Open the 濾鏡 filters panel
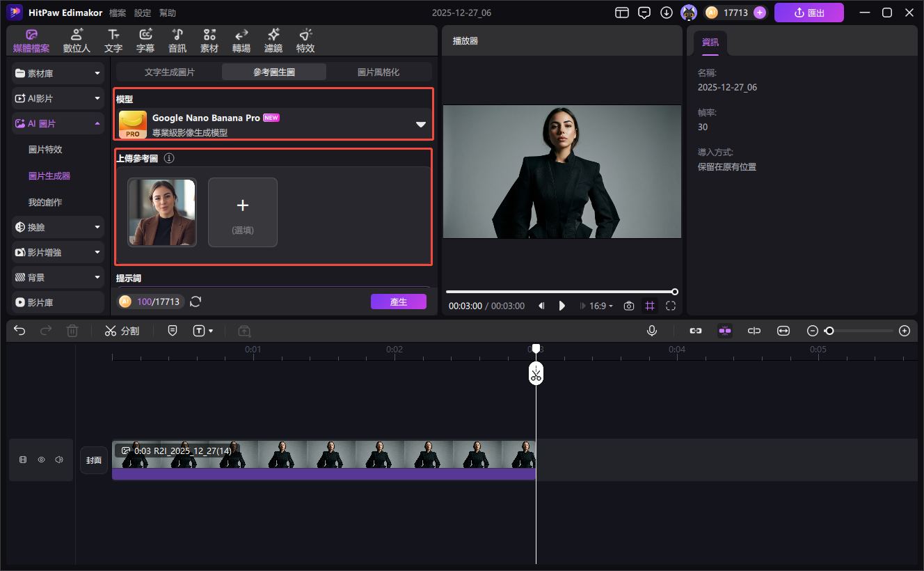This screenshot has width=924, height=571. click(273, 40)
